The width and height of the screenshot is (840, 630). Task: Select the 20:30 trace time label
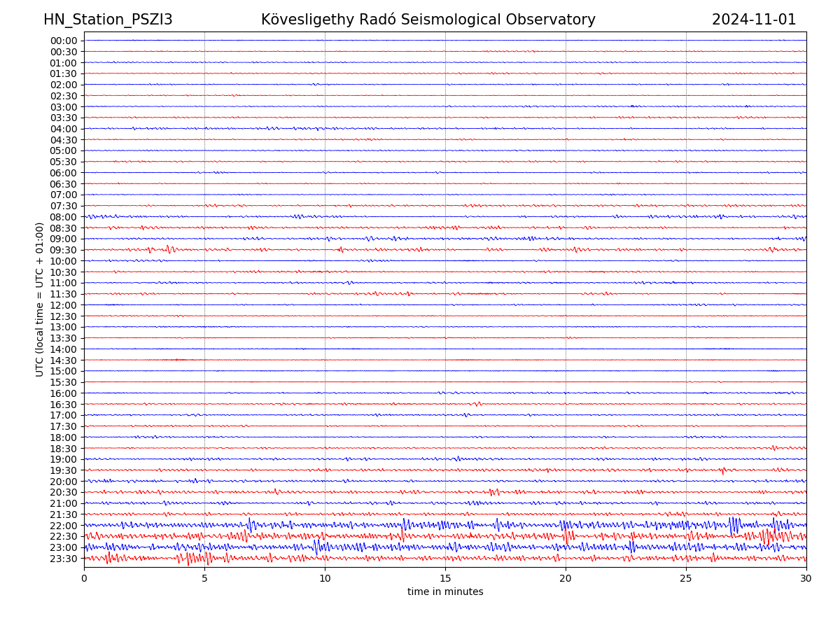click(x=64, y=492)
